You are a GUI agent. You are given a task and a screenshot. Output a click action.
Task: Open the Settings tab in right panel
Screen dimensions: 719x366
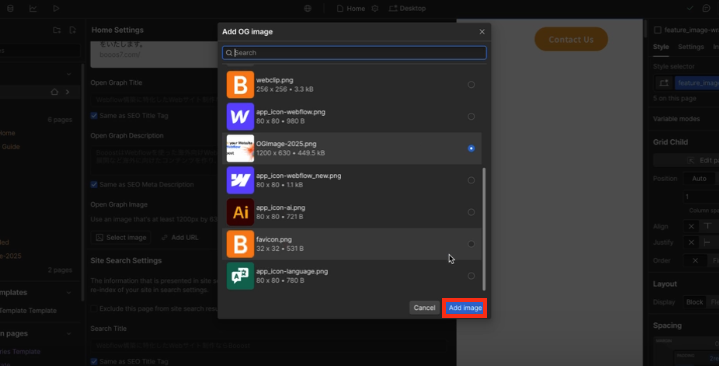pyautogui.click(x=691, y=47)
